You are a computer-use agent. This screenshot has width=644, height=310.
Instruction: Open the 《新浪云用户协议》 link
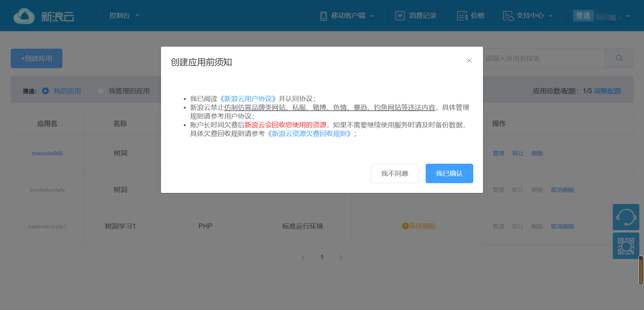click(x=248, y=99)
